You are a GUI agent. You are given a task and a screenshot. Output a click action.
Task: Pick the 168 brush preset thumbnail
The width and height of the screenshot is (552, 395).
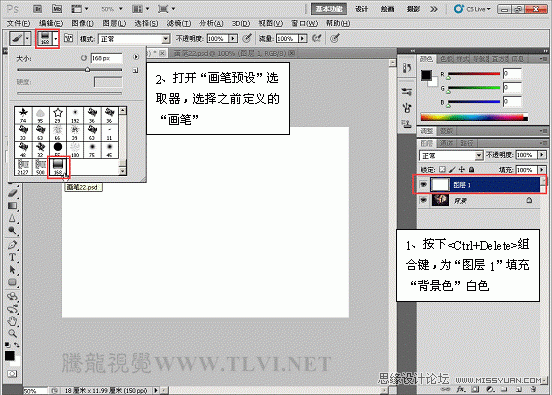58,167
